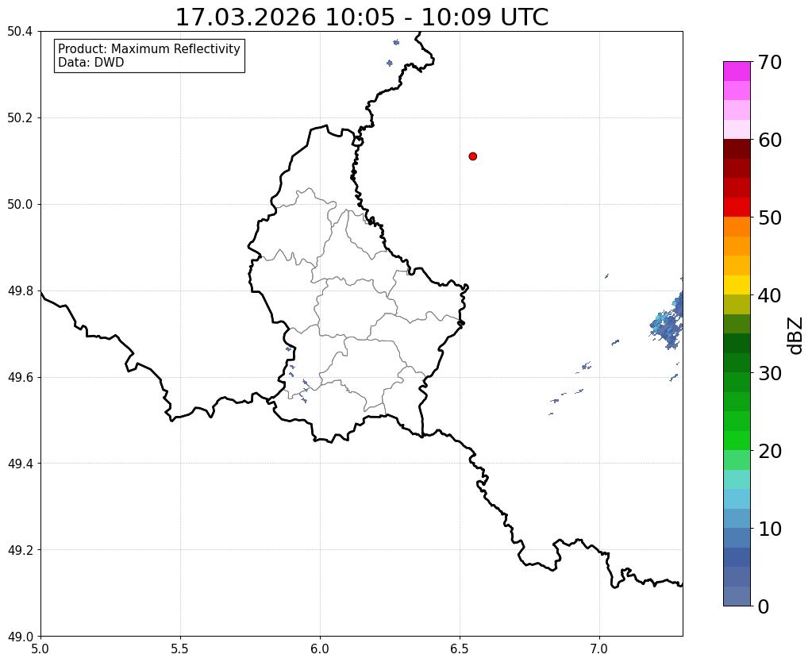Click the red station marker dot

(x=472, y=156)
